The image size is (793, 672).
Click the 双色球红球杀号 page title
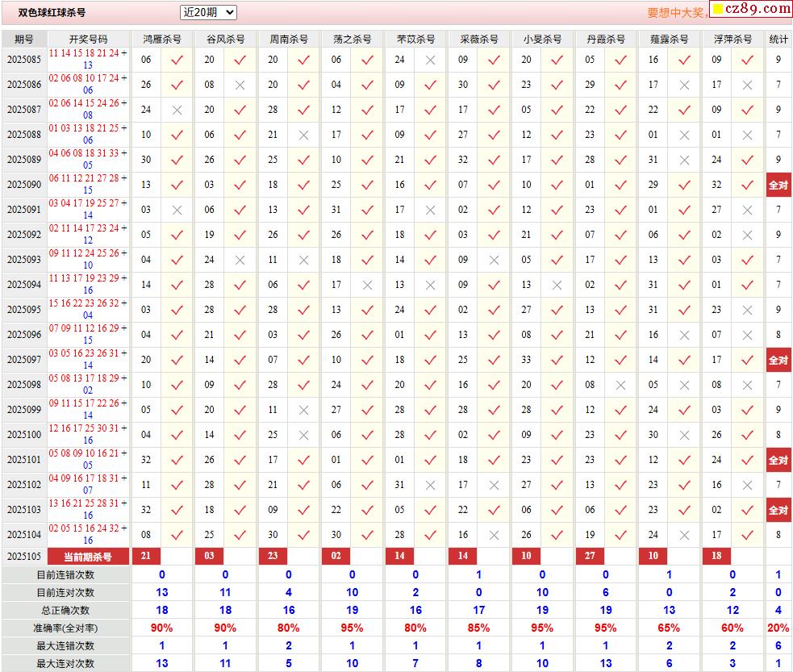pyautogui.click(x=52, y=13)
